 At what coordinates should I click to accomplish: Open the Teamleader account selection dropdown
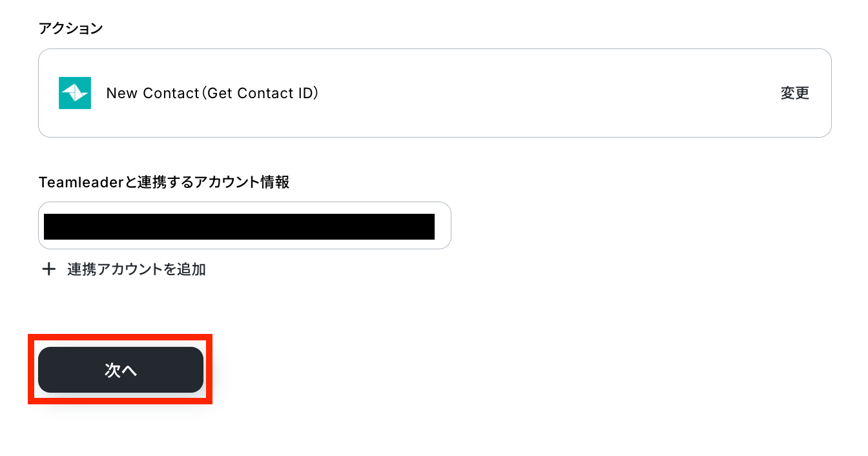point(244,225)
